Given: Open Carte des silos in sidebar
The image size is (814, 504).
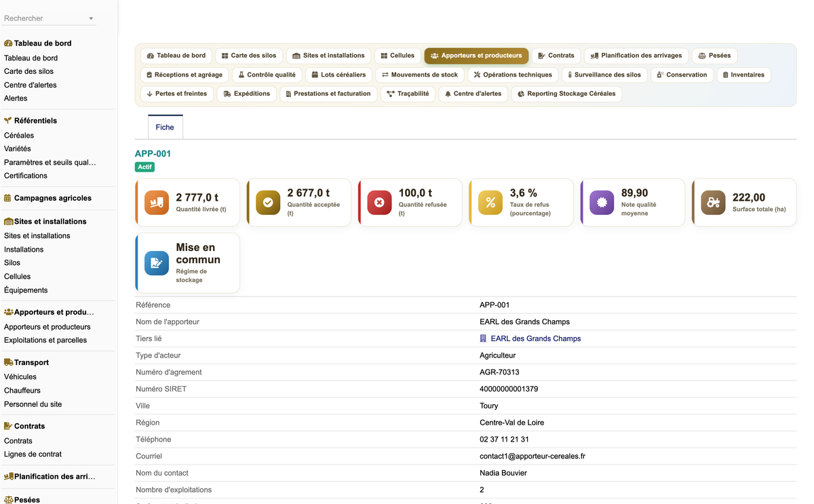Looking at the screenshot, I should pos(28,71).
